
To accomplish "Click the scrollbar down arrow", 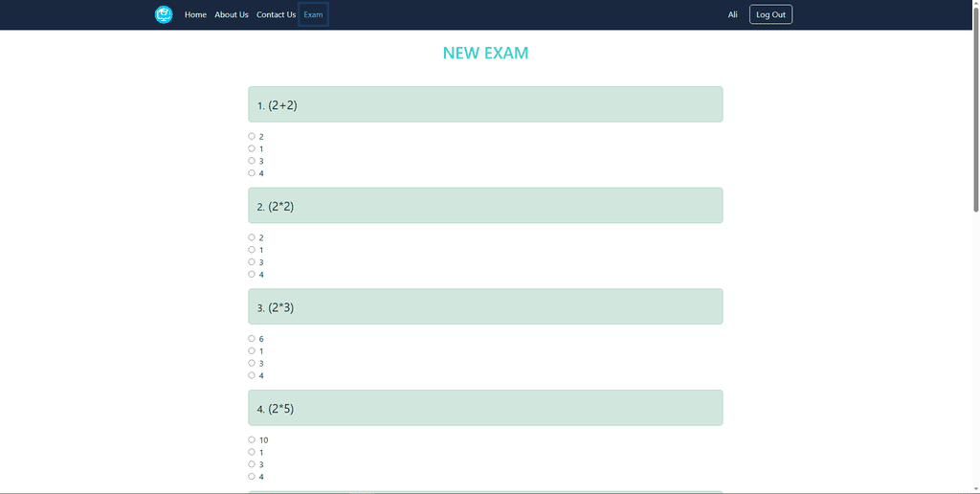I will pyautogui.click(x=976, y=489).
